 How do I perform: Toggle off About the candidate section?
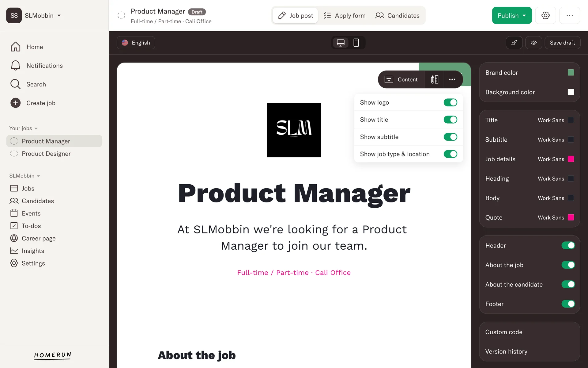568,284
